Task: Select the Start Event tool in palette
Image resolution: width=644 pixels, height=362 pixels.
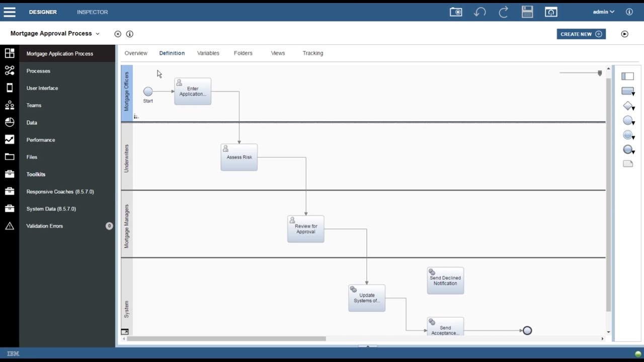Action: click(628, 121)
